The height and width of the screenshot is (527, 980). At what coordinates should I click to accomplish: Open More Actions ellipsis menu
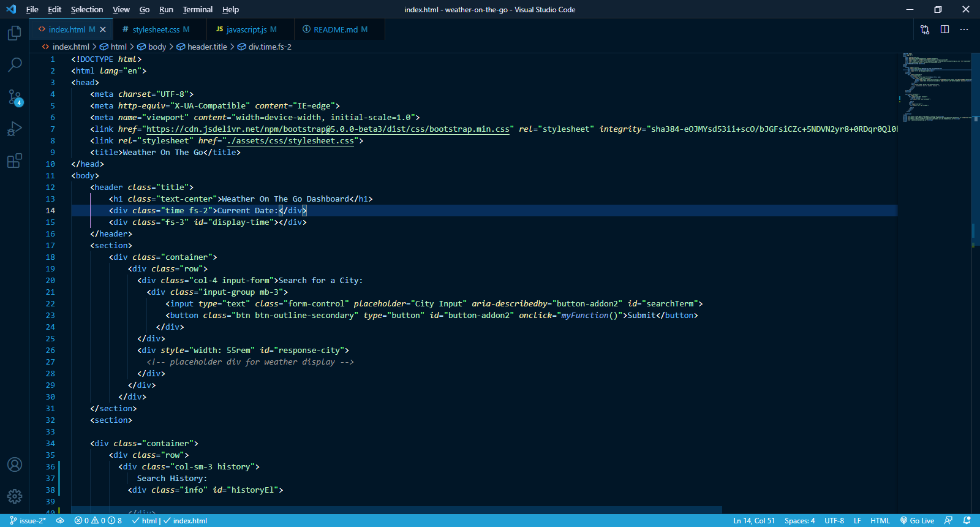click(964, 29)
